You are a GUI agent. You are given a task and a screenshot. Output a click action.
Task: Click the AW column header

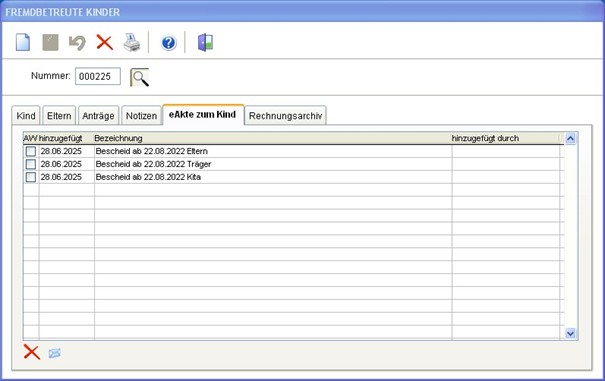click(x=31, y=138)
